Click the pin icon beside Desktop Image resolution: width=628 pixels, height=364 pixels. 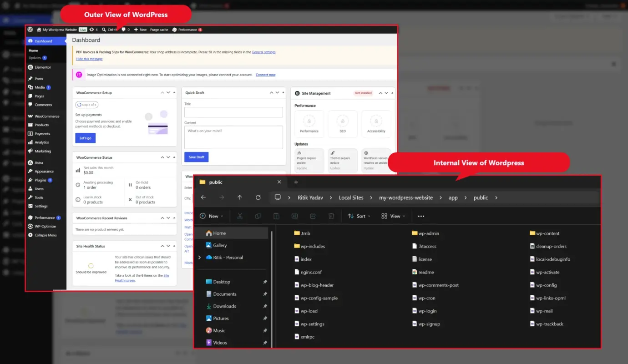point(265,282)
